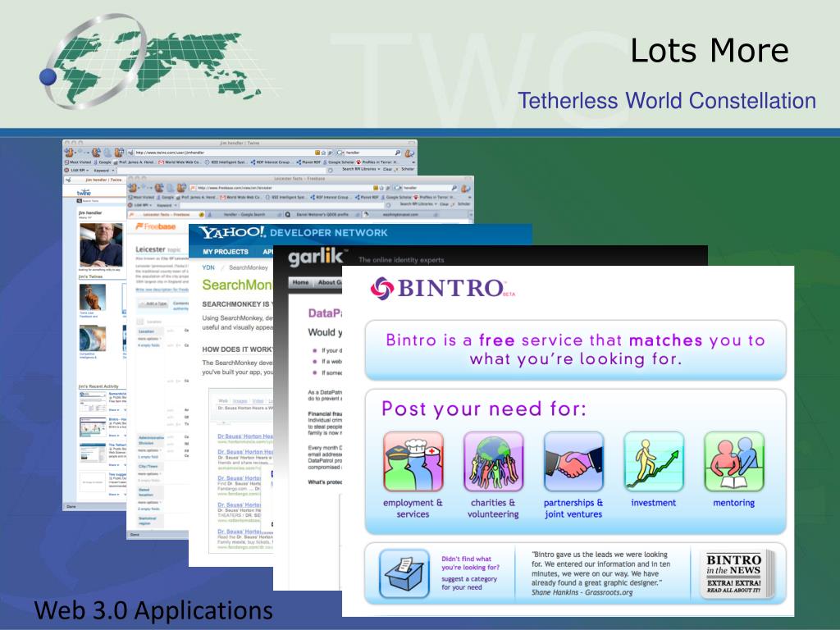Choose the mentoring icon on Bintro

tap(734, 461)
